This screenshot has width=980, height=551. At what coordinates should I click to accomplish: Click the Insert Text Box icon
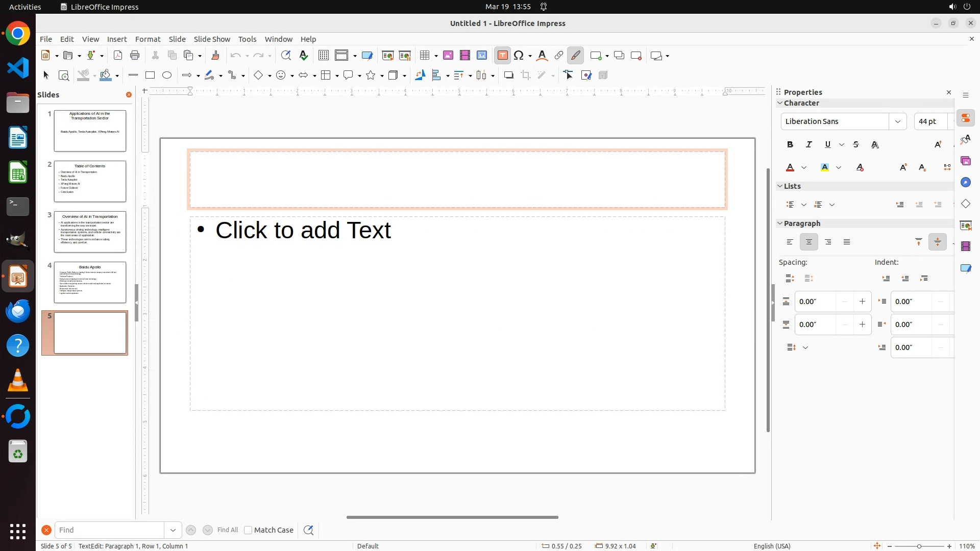502,56
